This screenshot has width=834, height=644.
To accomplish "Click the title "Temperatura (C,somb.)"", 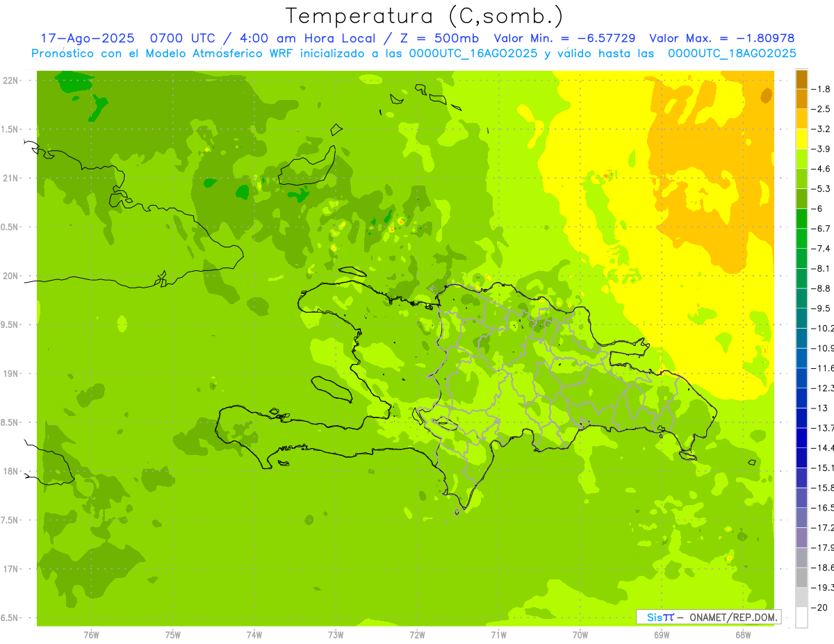I will coord(425,15).
